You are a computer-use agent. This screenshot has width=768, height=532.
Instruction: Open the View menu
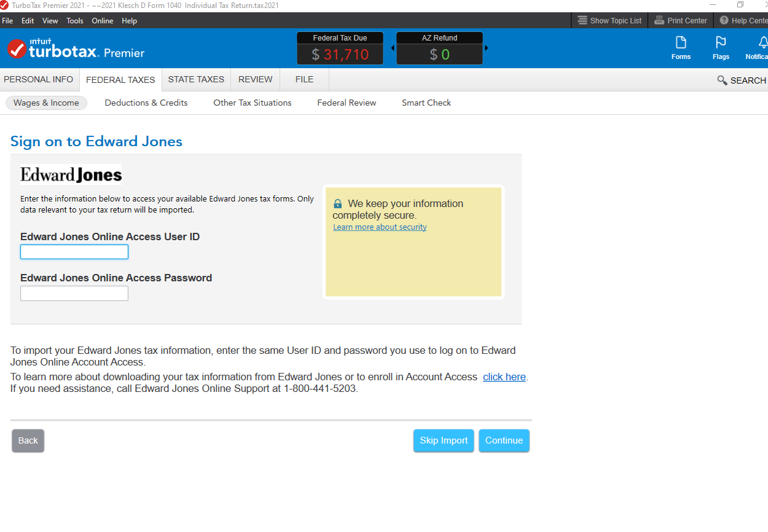[50, 20]
